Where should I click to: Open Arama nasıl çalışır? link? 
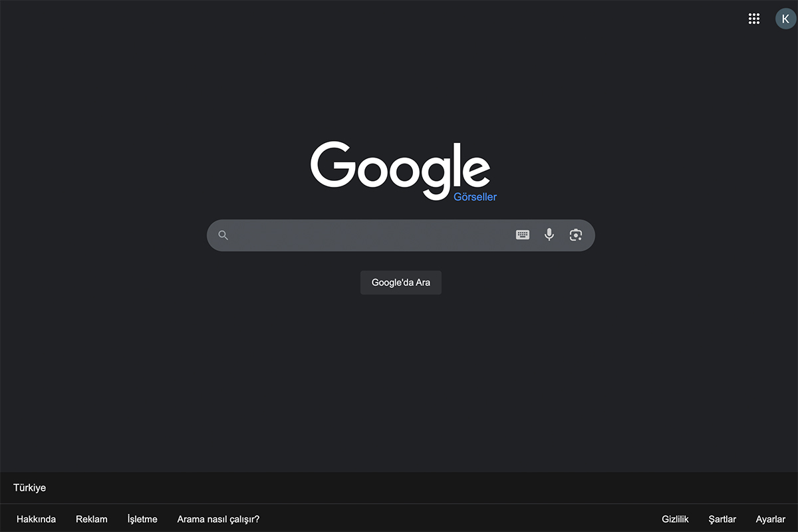(x=218, y=519)
